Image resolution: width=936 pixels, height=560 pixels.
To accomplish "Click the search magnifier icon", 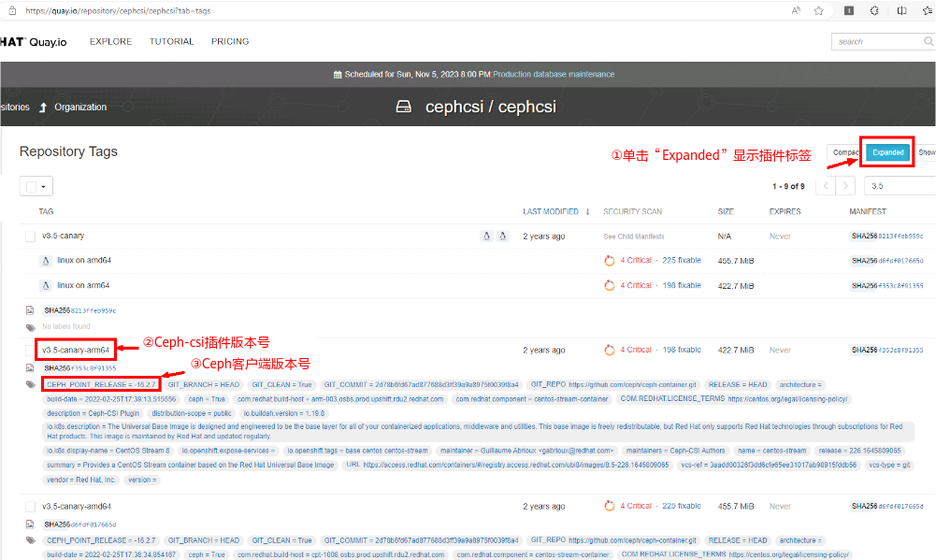I will pyautogui.click(x=929, y=41).
